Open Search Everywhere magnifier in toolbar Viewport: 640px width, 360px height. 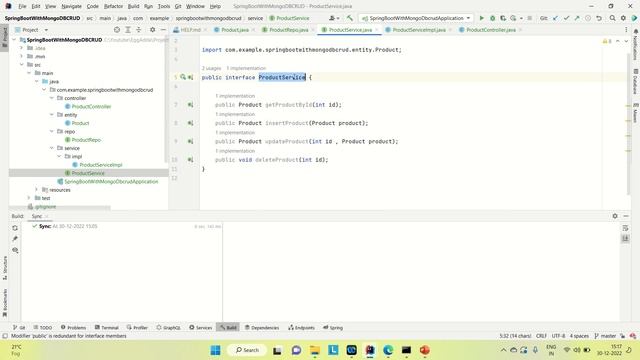612,18
